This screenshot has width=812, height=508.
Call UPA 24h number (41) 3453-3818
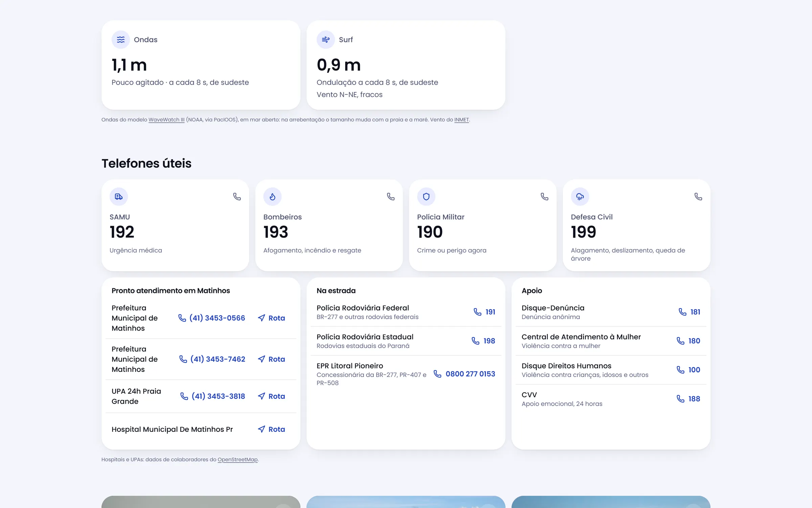pyautogui.click(x=213, y=396)
